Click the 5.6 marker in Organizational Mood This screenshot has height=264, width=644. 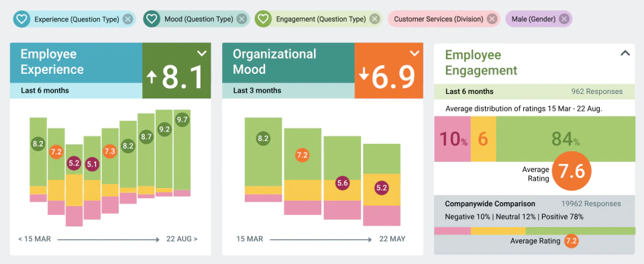pos(343,184)
